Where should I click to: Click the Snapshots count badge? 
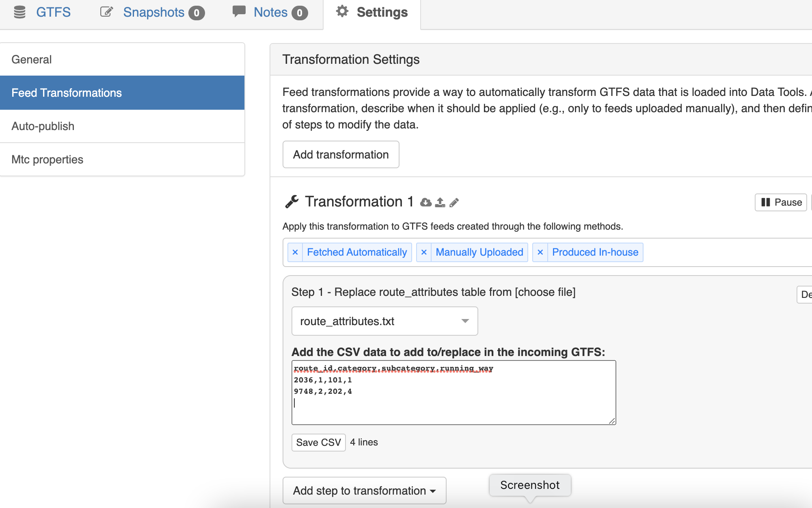(197, 13)
